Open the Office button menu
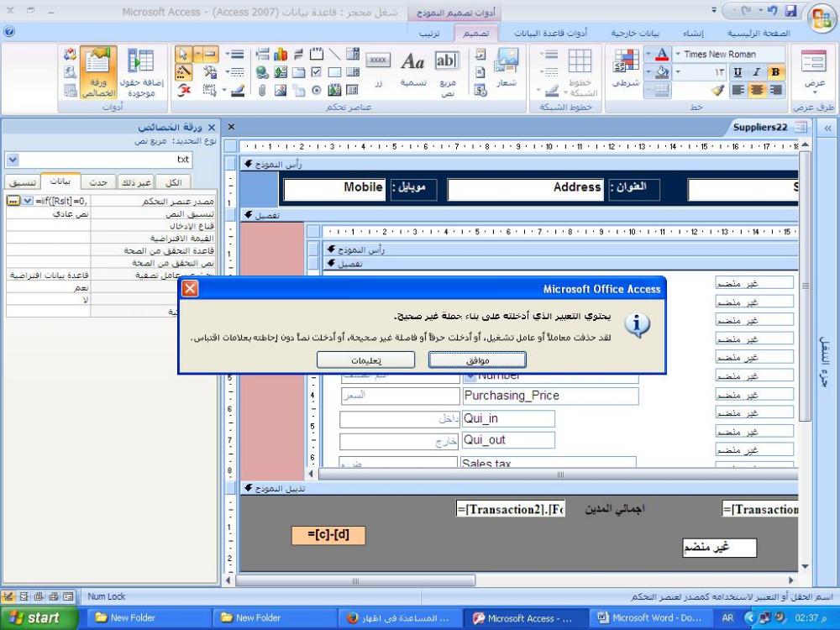 coord(821,18)
